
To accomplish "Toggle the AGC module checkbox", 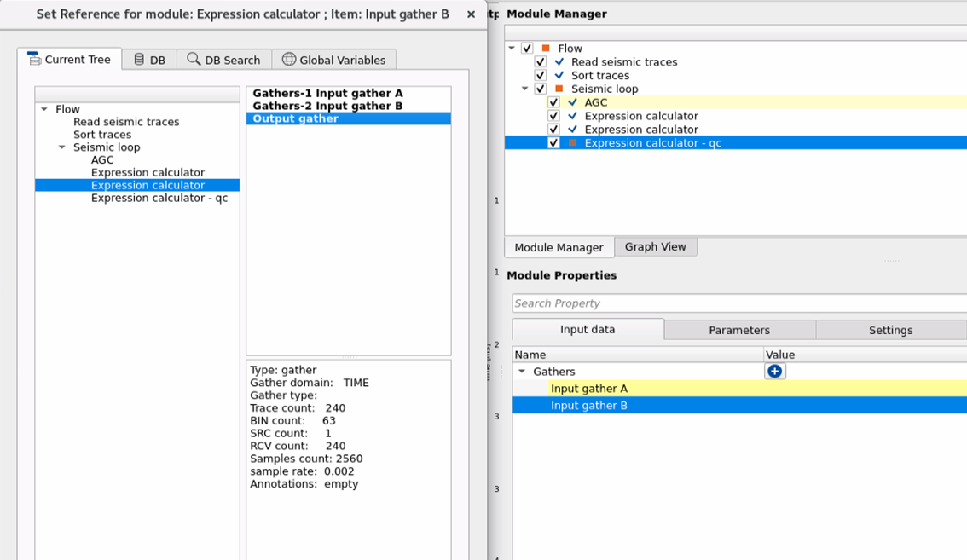I will pyautogui.click(x=553, y=102).
